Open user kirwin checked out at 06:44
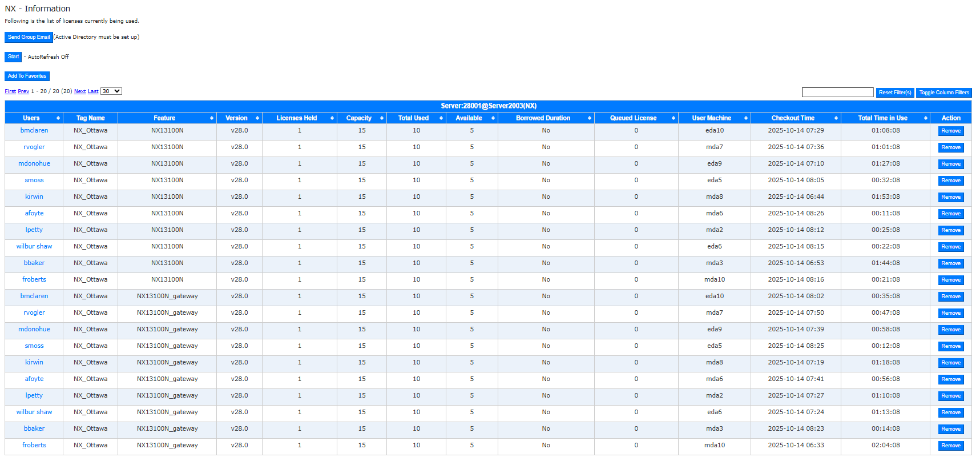The image size is (980, 457). point(34,197)
